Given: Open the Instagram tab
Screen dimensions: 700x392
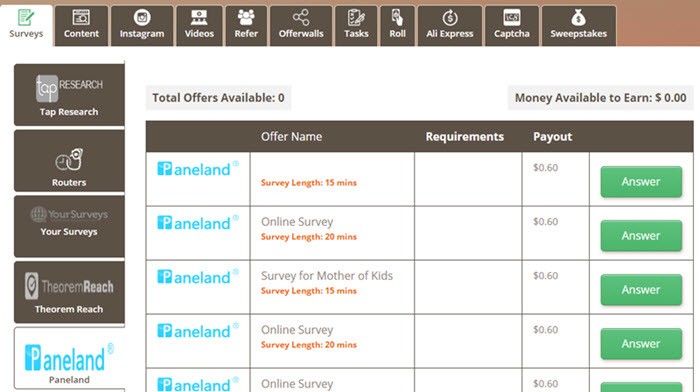Looking at the screenshot, I should click(142, 26).
